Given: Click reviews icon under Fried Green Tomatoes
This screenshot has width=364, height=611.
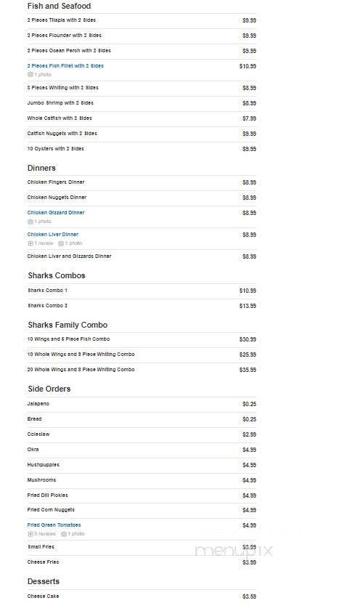Looking at the screenshot, I should pyautogui.click(x=30, y=534).
